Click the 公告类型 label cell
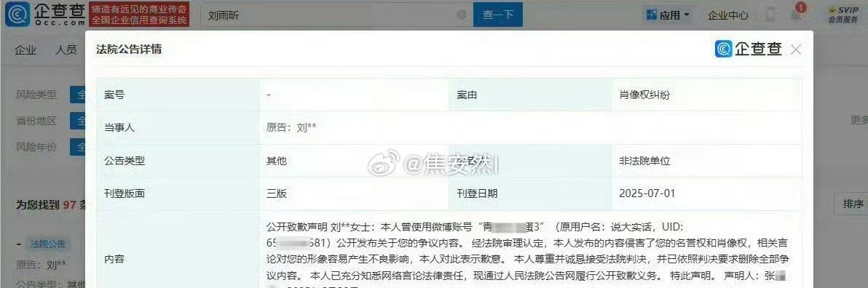 pos(178,161)
